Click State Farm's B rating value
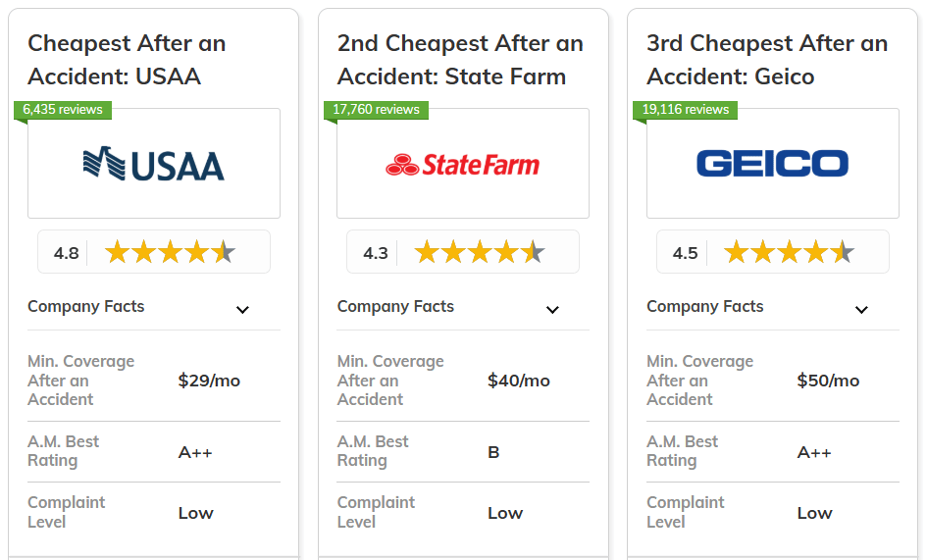927x560 pixels. [x=493, y=452]
